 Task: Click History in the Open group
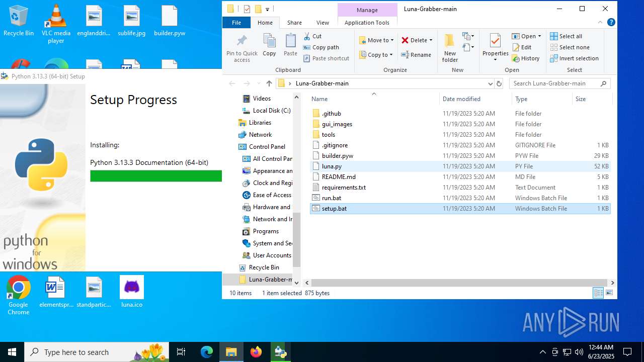[x=526, y=58]
